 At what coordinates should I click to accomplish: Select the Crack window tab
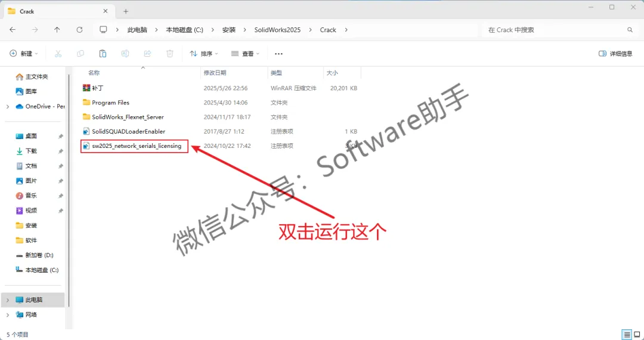[60, 11]
